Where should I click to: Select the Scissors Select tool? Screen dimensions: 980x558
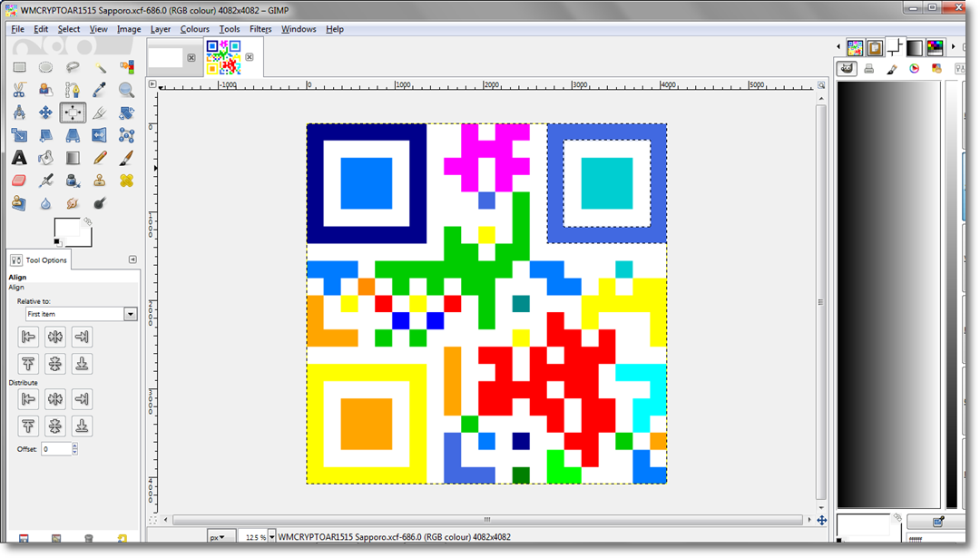coord(19,90)
